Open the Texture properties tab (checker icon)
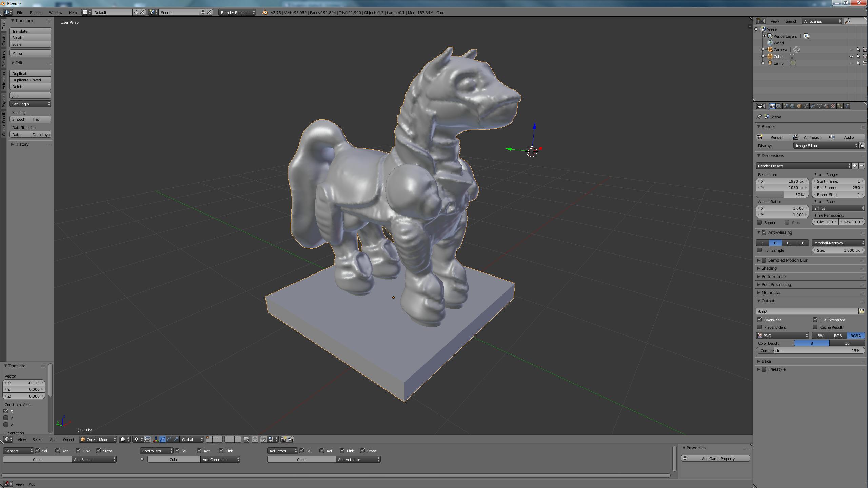This screenshot has width=868, height=488. (833, 106)
